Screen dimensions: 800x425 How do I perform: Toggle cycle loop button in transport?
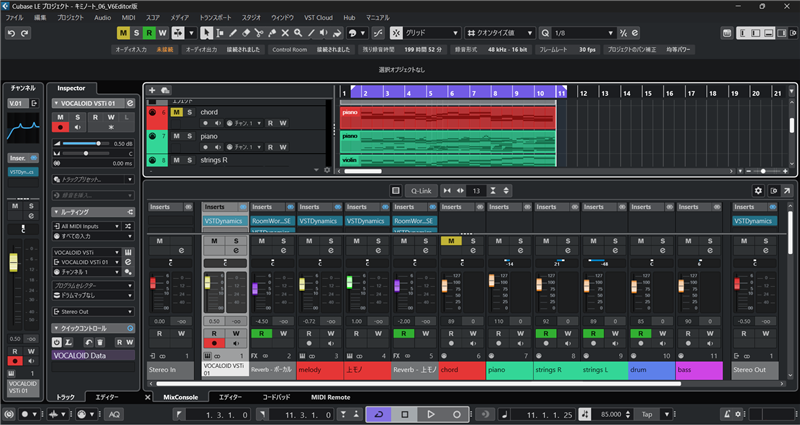point(379,414)
